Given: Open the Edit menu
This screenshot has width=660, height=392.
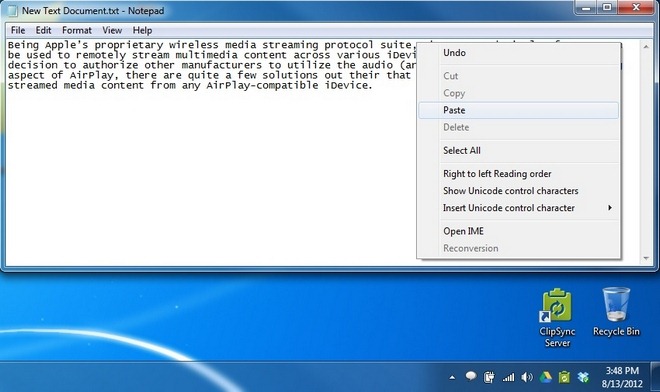Looking at the screenshot, I should pyautogui.click(x=43, y=30).
